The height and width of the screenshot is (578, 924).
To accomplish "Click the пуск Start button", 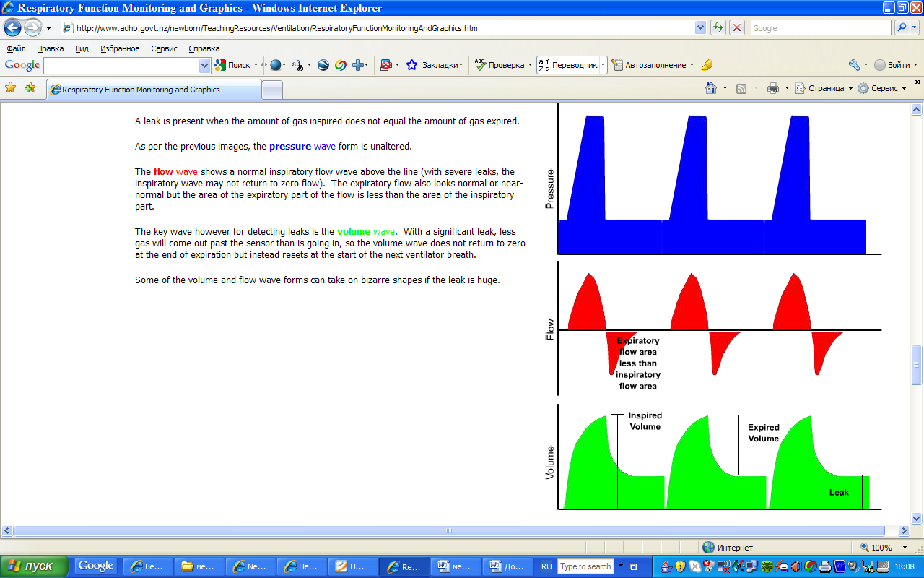I will (x=34, y=566).
